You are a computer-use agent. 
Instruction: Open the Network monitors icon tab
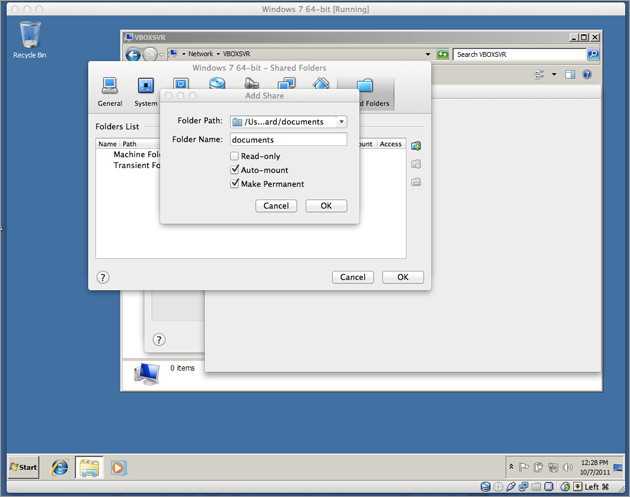286,84
